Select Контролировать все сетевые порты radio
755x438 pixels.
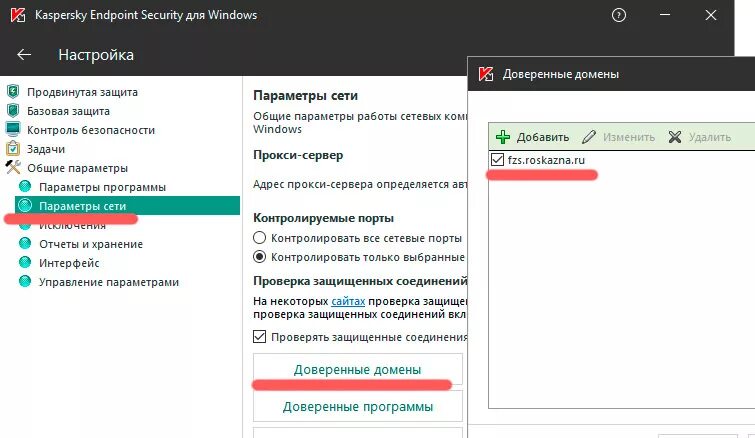pyautogui.click(x=260, y=238)
